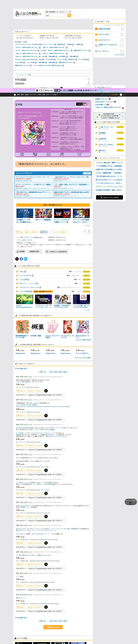Click この記事をもとに新規記事作成 button
Image resolution: width=138 pixels, height=644 pixels.
pyautogui.click(x=56, y=251)
